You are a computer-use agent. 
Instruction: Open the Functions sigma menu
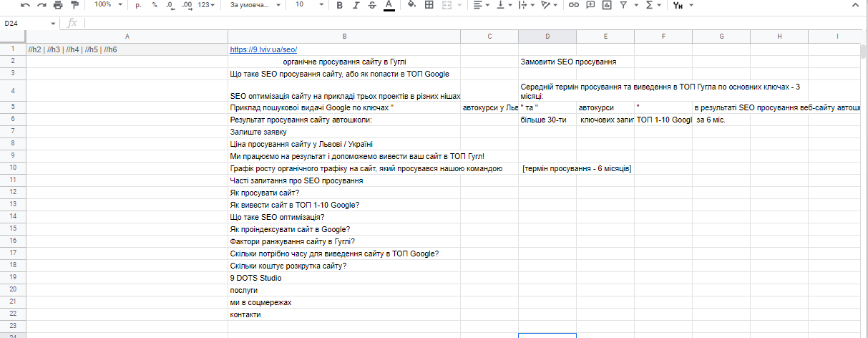(653, 5)
